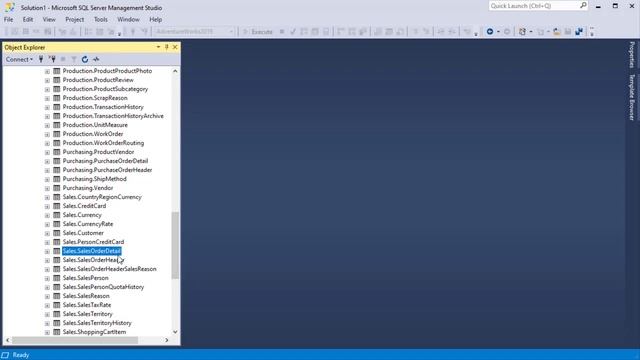Click the SSMS application logo in title bar
This screenshot has height=360, width=640.
(9, 7)
